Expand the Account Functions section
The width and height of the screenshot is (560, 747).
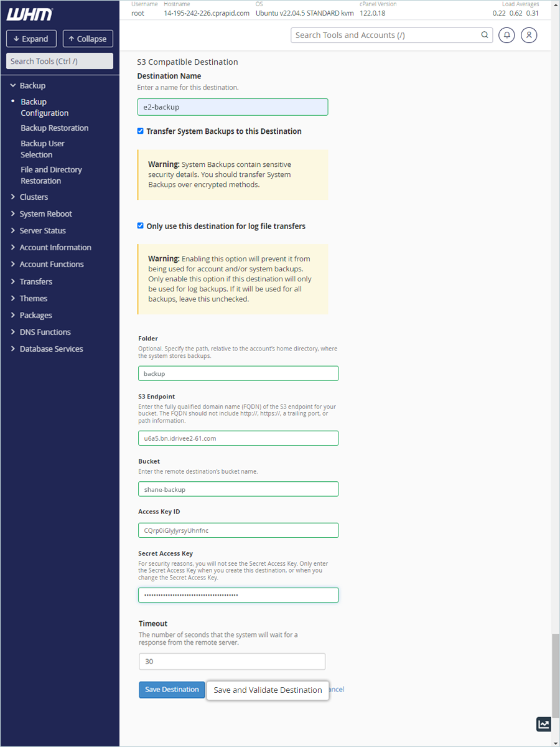pyautogui.click(x=52, y=264)
